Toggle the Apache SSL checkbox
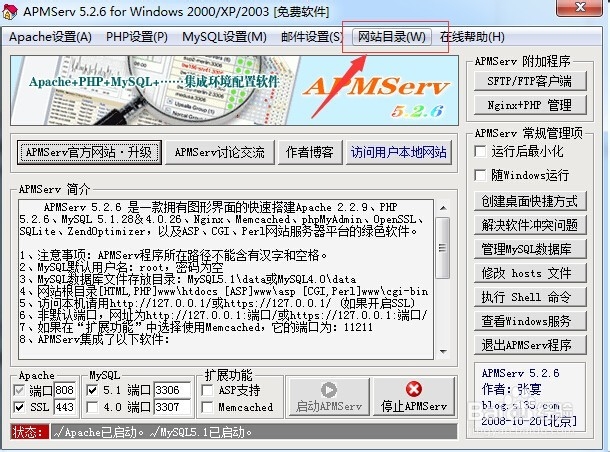 [19, 407]
